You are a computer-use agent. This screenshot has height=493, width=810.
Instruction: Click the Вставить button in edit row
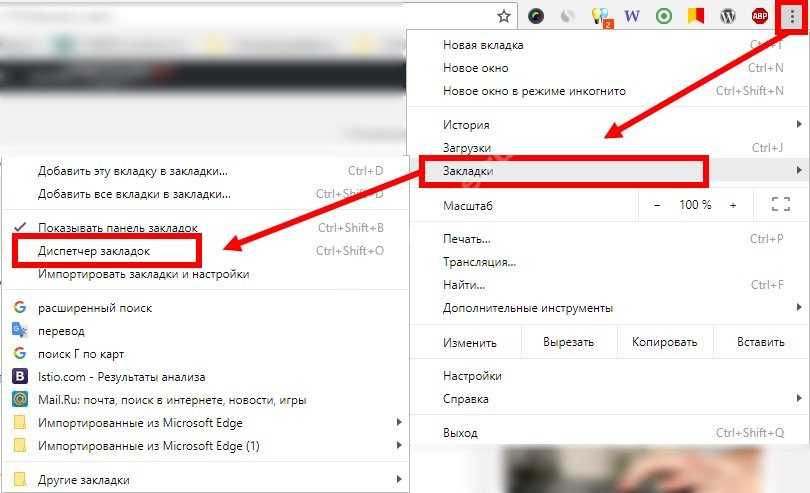pos(760,342)
